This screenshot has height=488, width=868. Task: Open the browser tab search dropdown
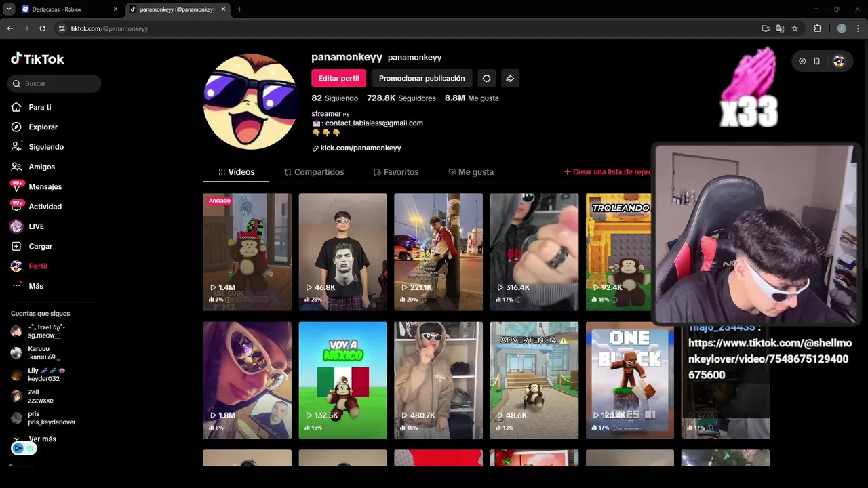(9, 9)
